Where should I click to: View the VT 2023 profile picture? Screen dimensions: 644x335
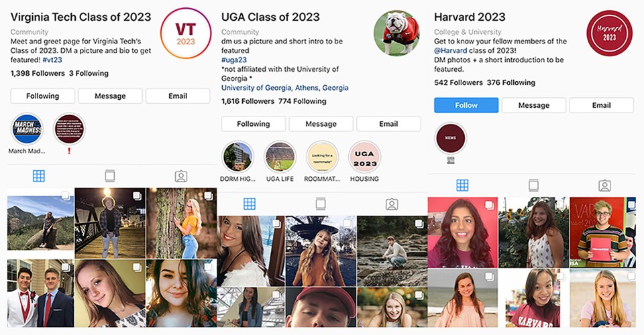[x=186, y=33]
